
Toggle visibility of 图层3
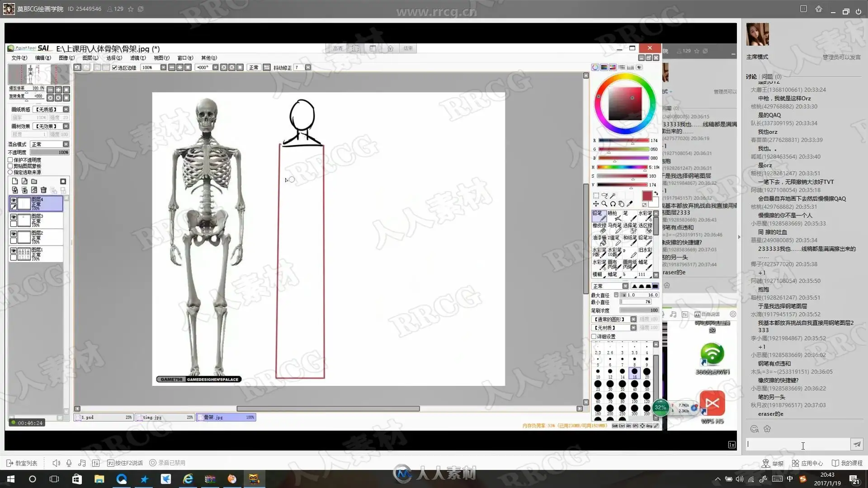coord(14,217)
